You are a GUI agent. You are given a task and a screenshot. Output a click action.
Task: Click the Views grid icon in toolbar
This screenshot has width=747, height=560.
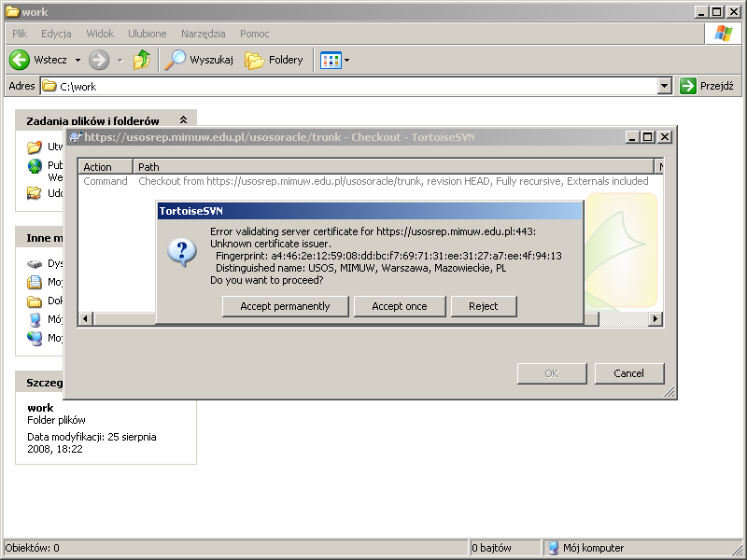[331, 60]
